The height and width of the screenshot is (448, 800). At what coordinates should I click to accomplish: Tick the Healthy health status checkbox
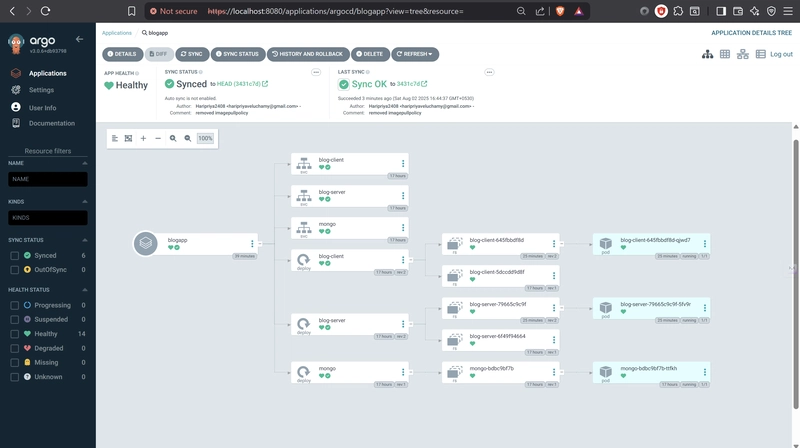coord(14,334)
